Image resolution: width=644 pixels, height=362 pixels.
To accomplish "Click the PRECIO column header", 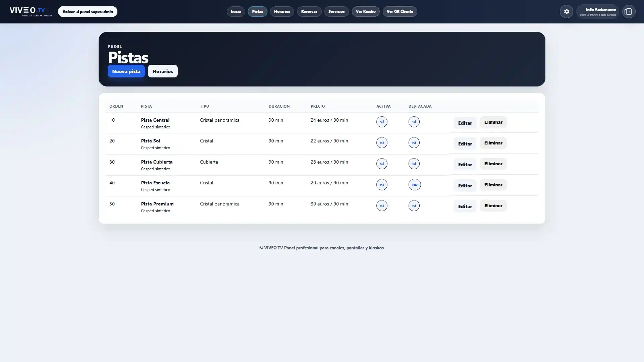I will (x=318, y=106).
